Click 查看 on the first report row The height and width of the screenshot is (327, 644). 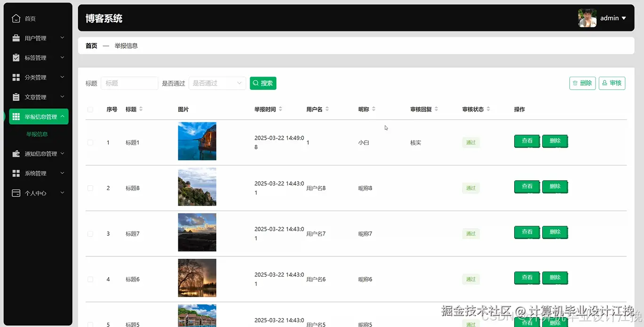click(527, 141)
